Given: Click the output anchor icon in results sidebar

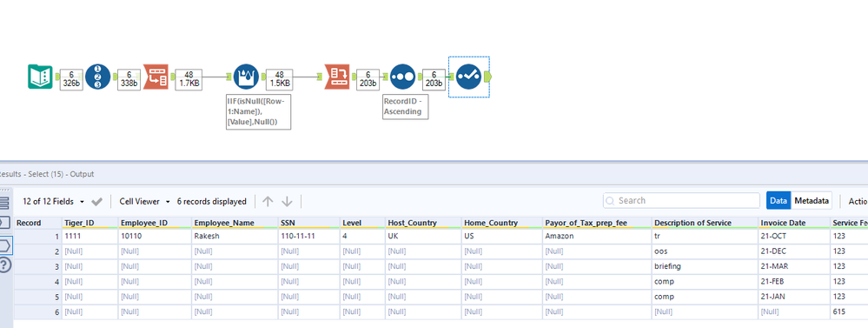Looking at the screenshot, I should click(x=4, y=244).
